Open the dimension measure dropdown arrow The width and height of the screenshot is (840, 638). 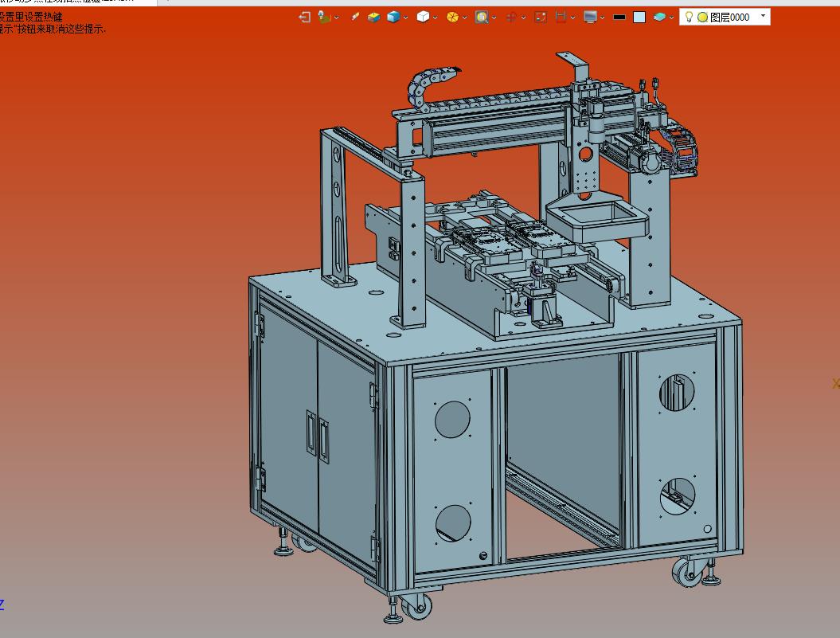[572, 18]
